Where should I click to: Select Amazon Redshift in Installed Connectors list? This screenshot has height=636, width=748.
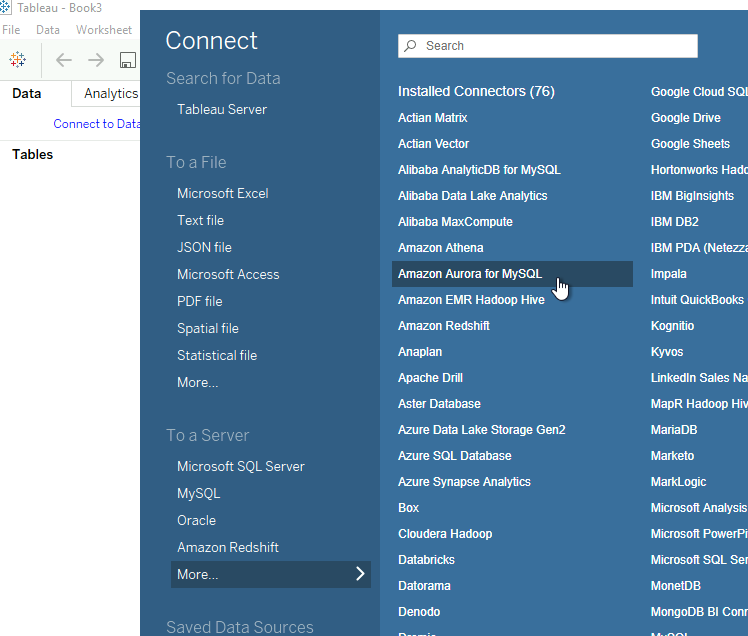(x=444, y=326)
